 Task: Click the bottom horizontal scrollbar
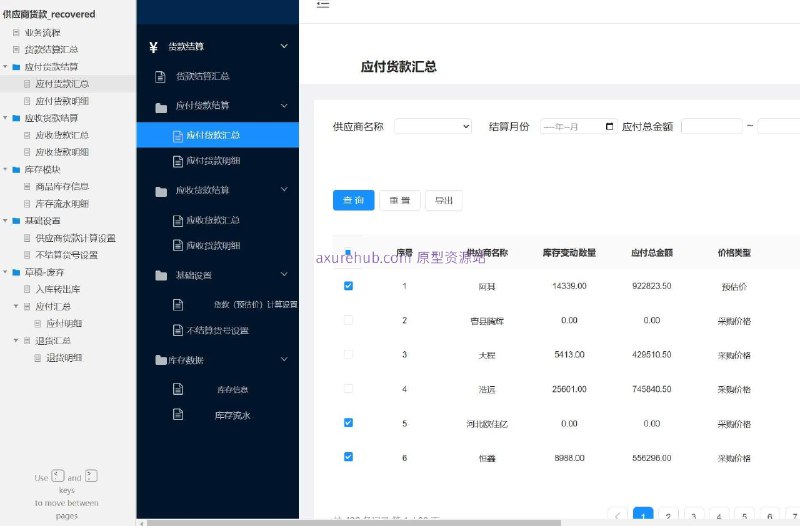click(x=354, y=523)
